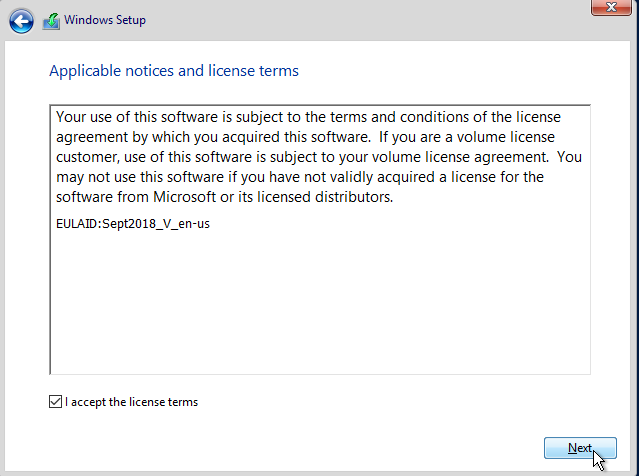Click the word 'Setup' in the title bar
639x476 pixels.
[x=130, y=20]
